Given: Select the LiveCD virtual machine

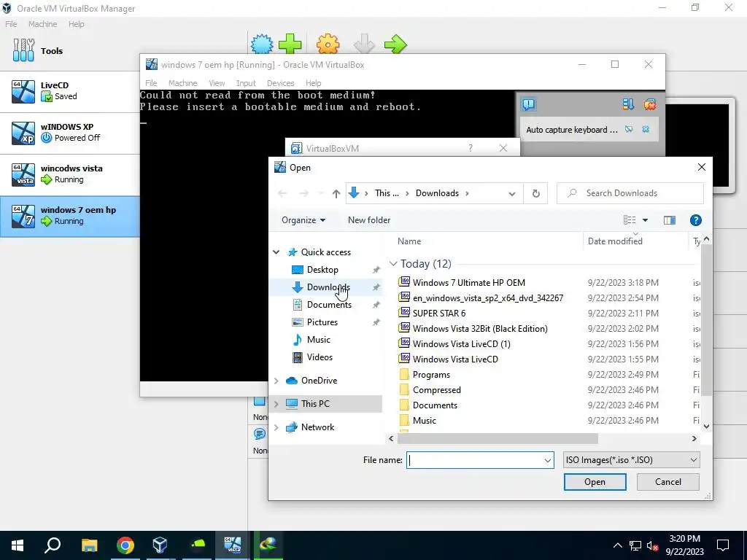Looking at the screenshot, I should tap(69, 92).
